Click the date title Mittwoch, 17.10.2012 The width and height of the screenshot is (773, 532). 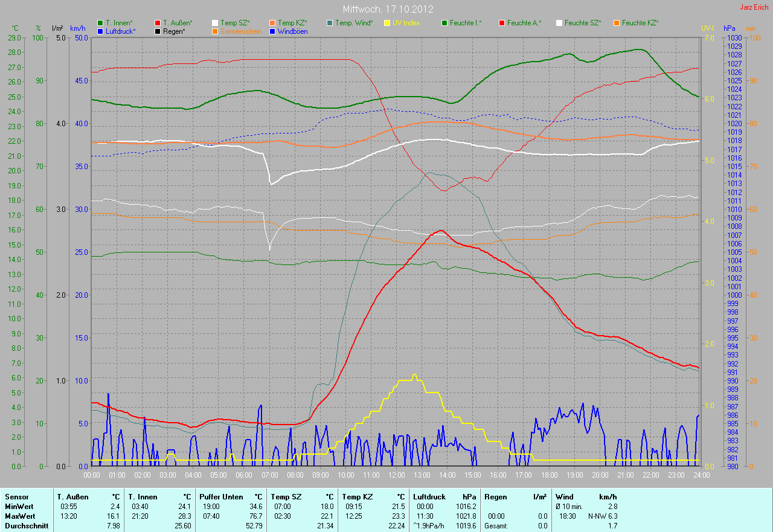(x=386, y=10)
